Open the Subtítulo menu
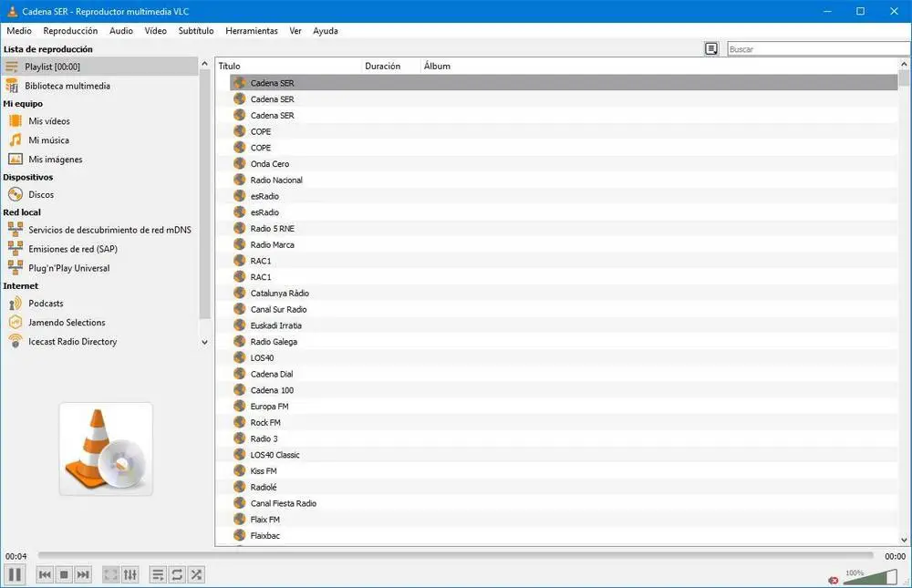This screenshot has height=588, width=912. [196, 31]
